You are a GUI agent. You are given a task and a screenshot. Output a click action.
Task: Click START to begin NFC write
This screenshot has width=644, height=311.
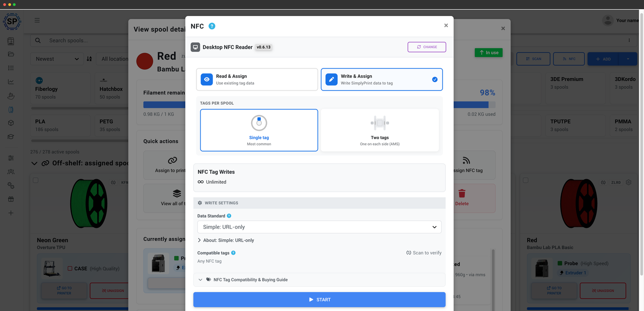coord(319,300)
